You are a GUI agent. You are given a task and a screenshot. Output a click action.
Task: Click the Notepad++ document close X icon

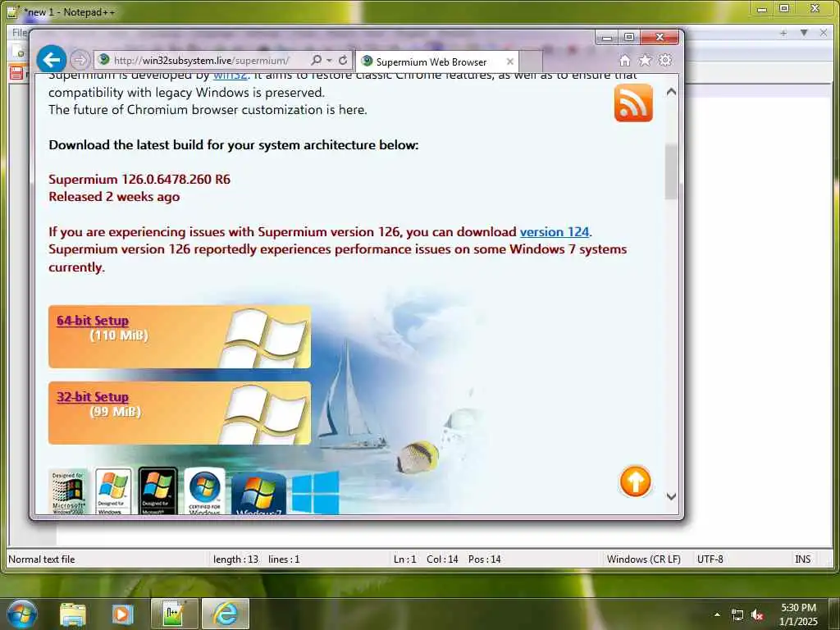(824, 33)
